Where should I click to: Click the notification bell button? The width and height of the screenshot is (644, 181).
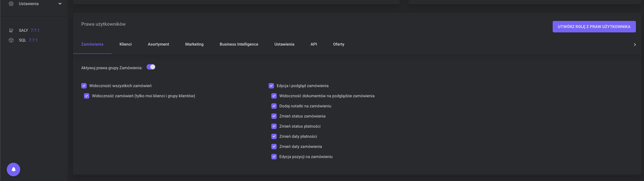pos(13,170)
